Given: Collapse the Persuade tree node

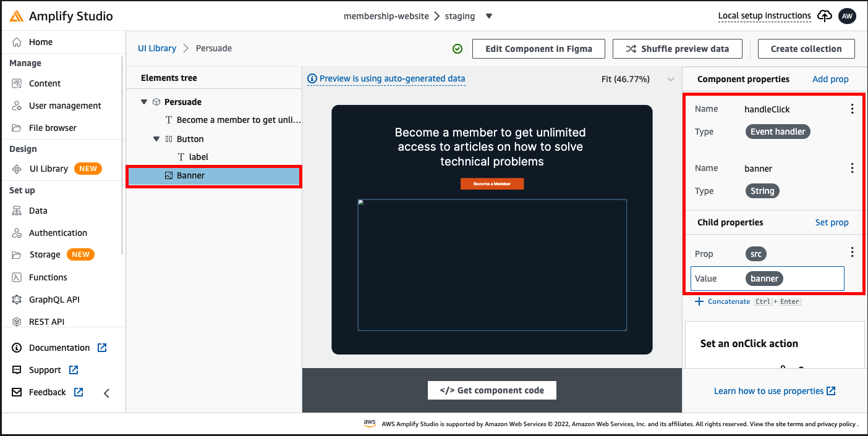Looking at the screenshot, I should pos(144,102).
